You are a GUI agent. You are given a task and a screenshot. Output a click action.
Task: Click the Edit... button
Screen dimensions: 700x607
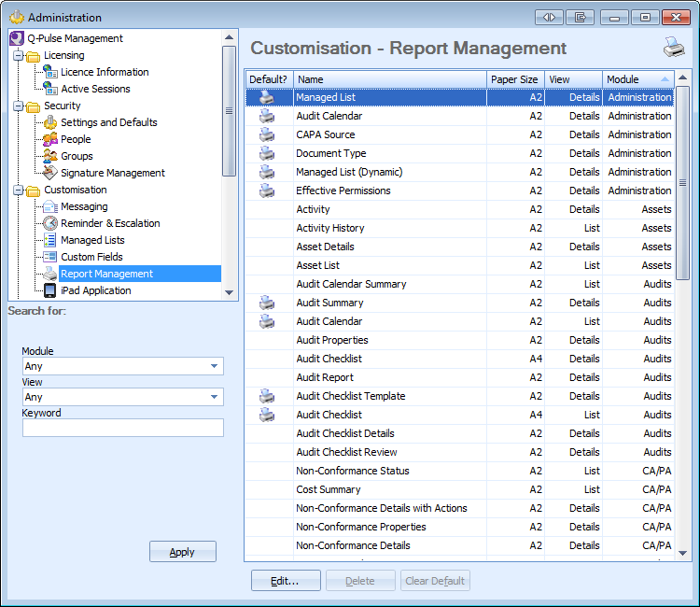click(286, 581)
